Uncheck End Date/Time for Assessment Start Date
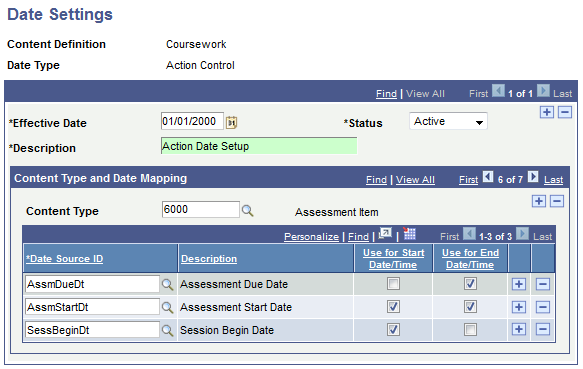This screenshot has width=583, height=369. [470, 307]
